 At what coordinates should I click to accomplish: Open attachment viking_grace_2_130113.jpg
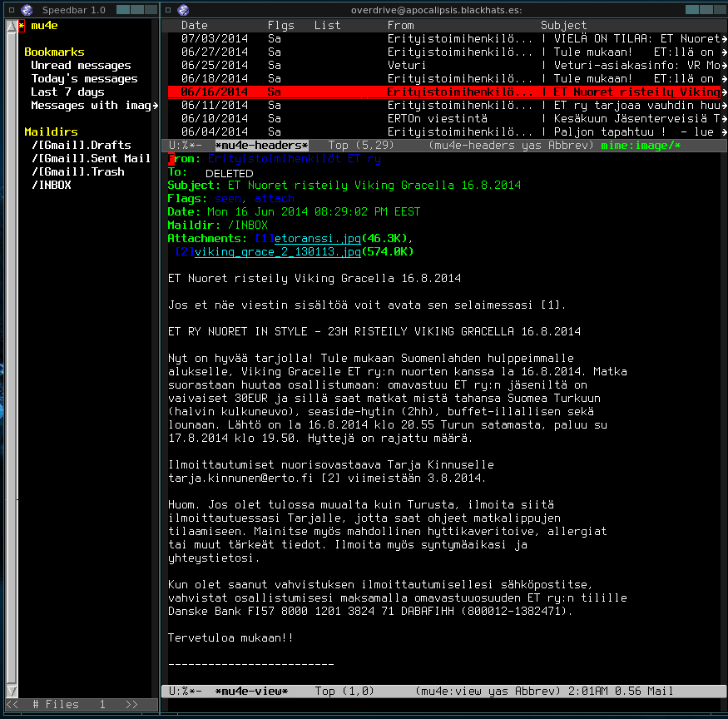pos(278,252)
